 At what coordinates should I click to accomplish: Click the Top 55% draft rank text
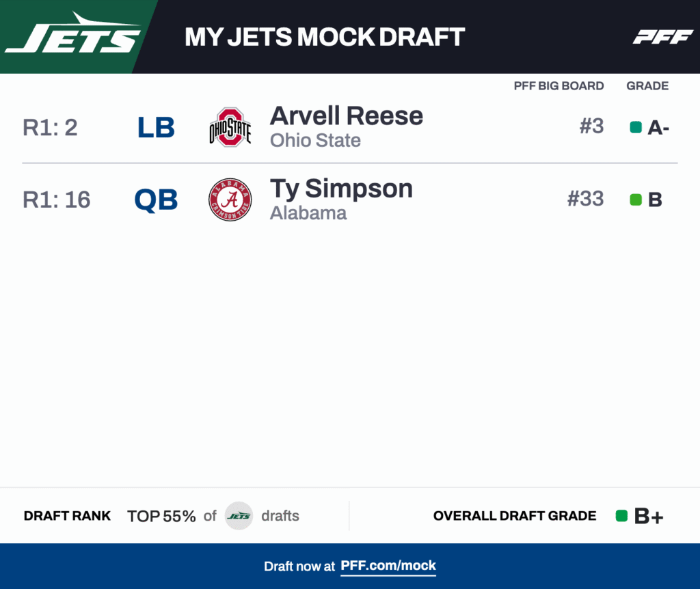pos(161,516)
